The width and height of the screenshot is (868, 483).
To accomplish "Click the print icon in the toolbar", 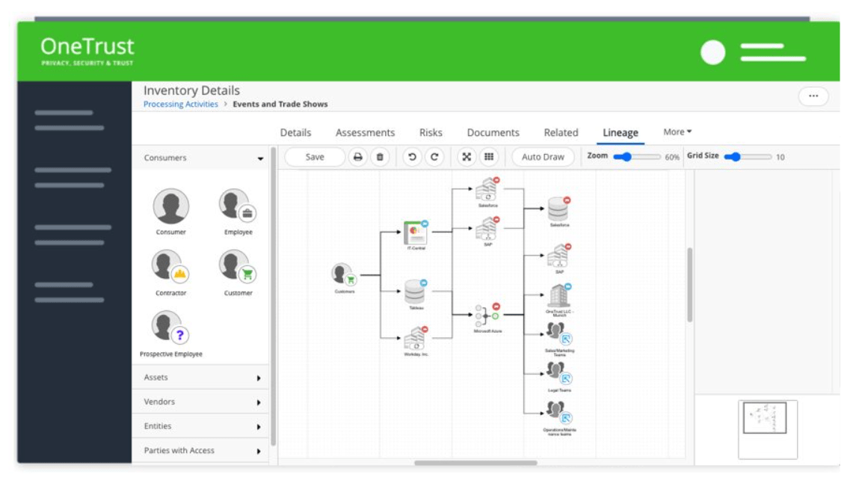I will pyautogui.click(x=358, y=157).
